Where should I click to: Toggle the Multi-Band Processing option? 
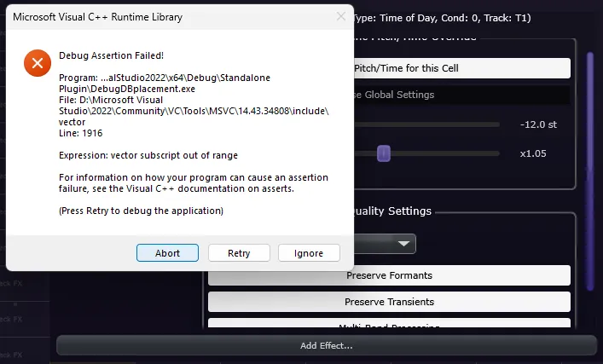click(x=389, y=325)
